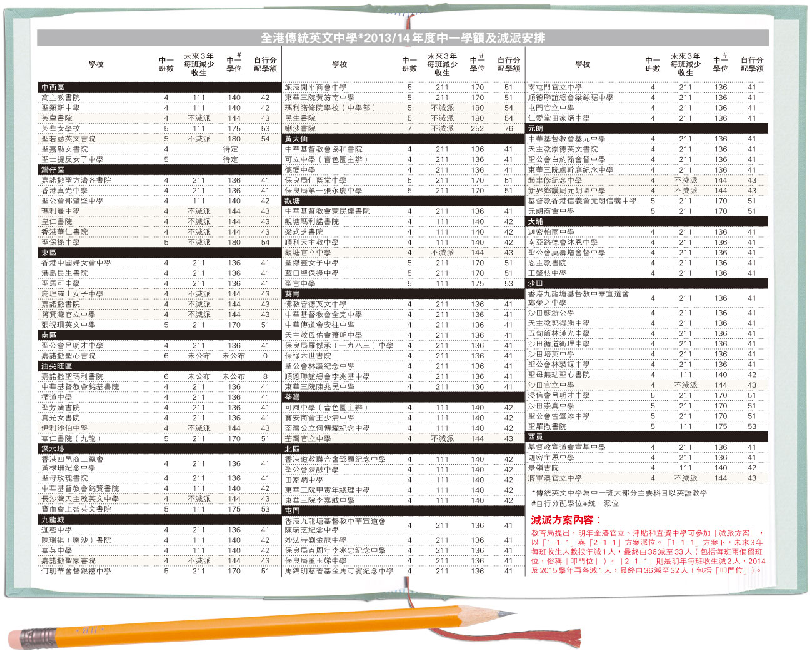Click the school name 迦密柏雨中學
This screenshot has height=651, width=812.
tap(551, 231)
